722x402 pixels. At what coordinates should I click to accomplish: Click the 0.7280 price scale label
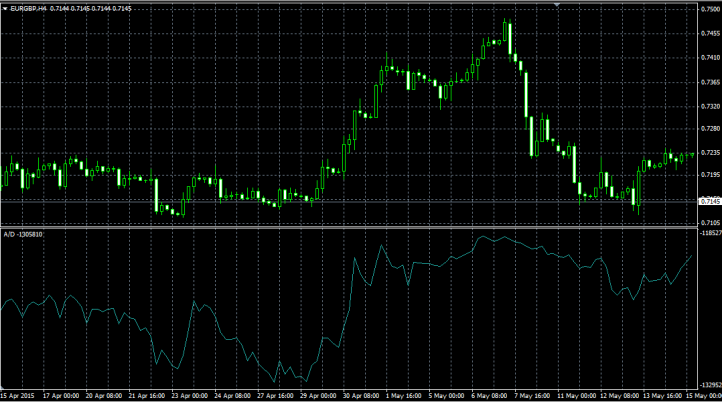pos(708,129)
